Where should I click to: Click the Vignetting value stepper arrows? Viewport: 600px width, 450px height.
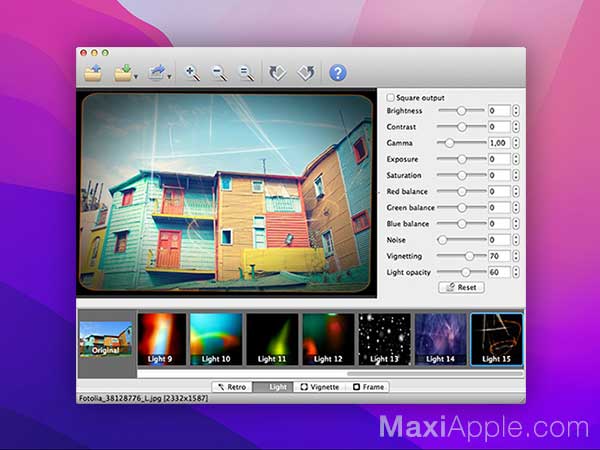(x=516, y=256)
